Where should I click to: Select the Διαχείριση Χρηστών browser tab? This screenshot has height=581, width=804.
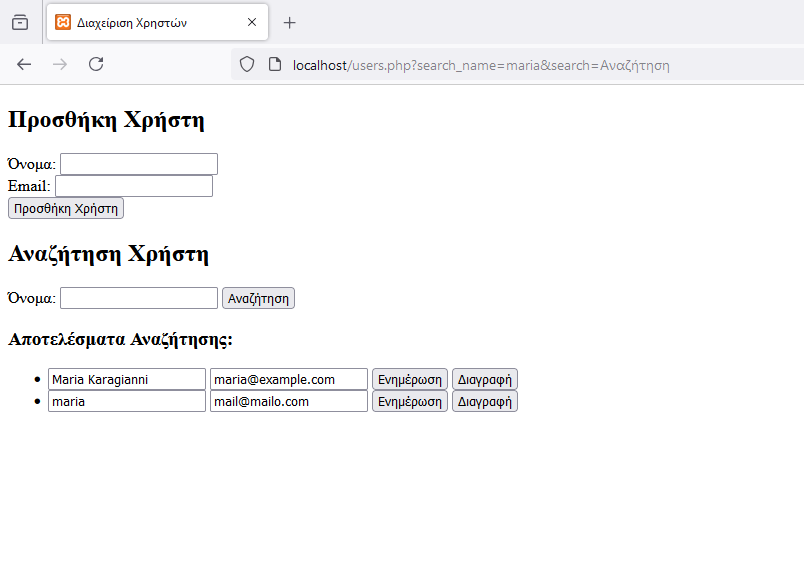(150, 22)
